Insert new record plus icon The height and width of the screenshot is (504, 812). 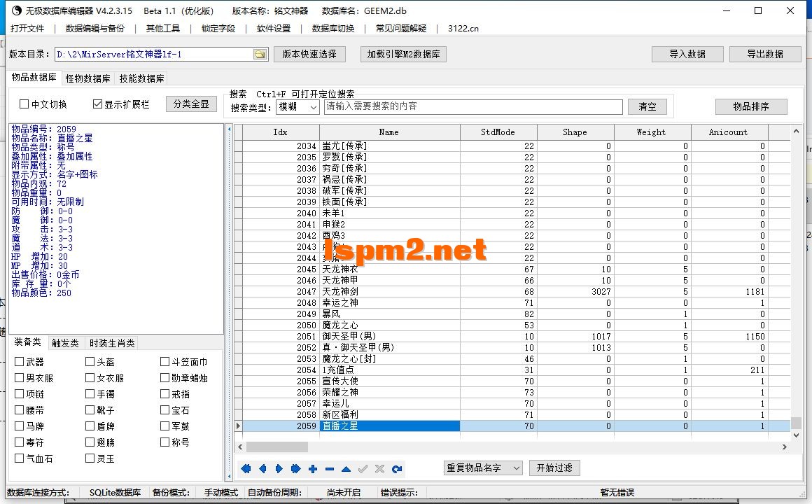tap(313, 469)
